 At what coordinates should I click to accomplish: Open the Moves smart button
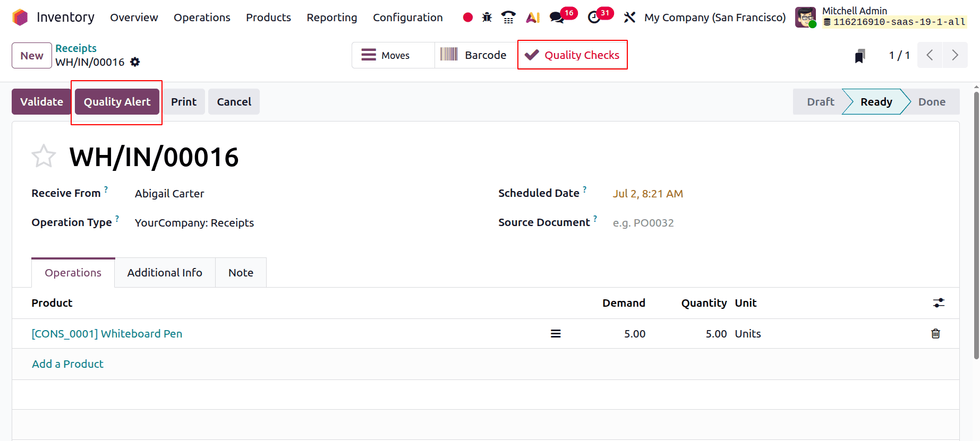pyautogui.click(x=393, y=55)
